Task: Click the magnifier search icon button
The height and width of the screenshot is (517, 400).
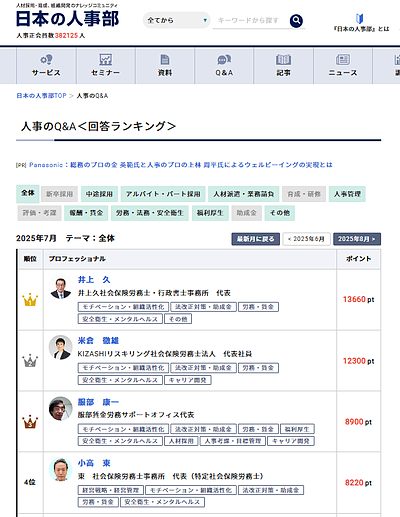Action: (296, 21)
